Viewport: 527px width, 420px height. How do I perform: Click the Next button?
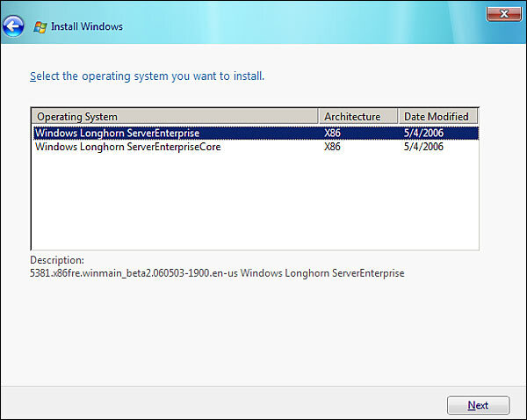(478, 405)
